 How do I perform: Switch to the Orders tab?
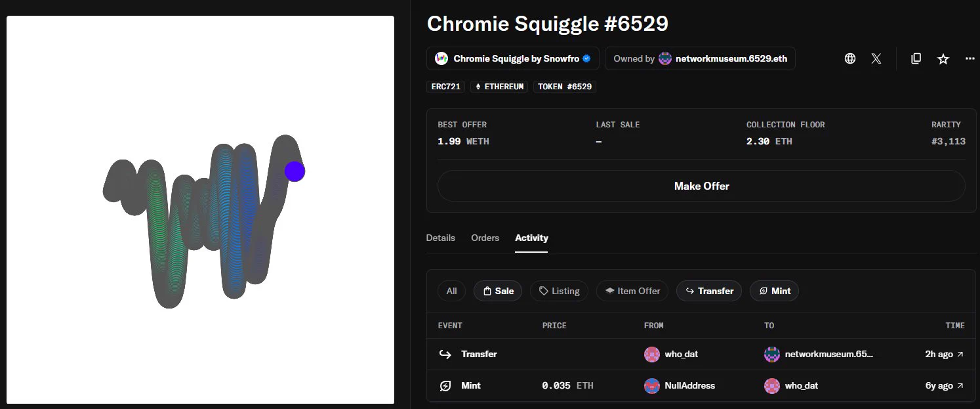coord(485,238)
